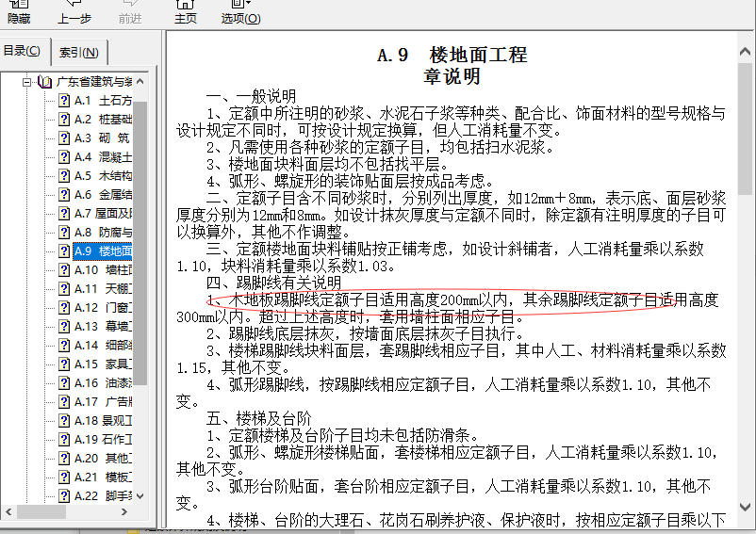Click the topic icon beside A.12 门窗
This screenshot has height=534, width=756.
[64, 308]
